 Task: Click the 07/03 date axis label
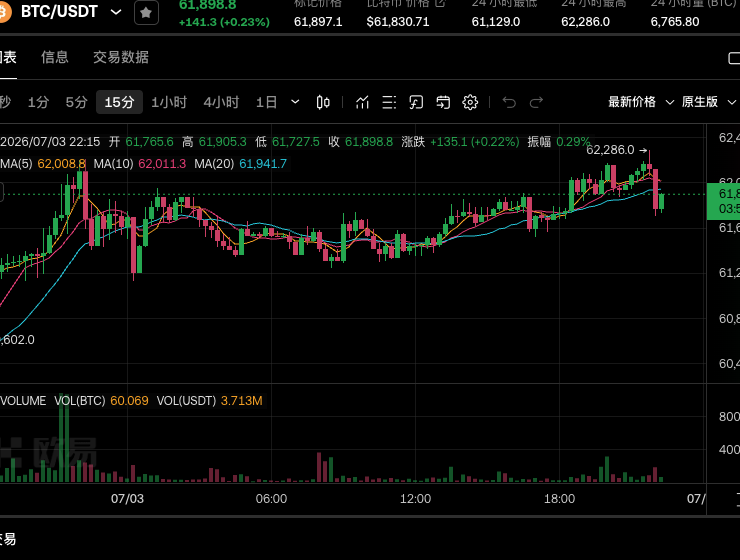[127, 499]
